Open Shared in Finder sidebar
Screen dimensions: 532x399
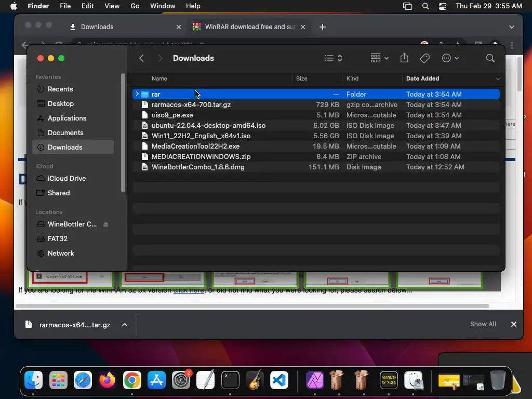point(73,193)
